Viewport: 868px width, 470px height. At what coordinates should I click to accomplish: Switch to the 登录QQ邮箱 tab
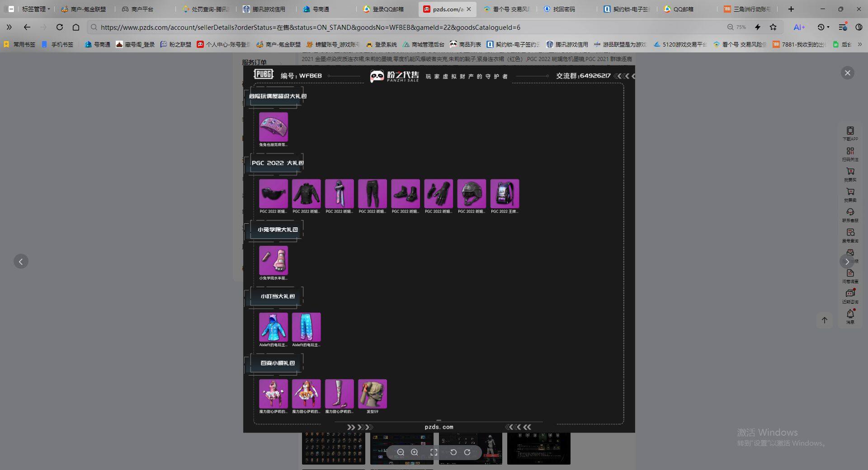click(384, 9)
